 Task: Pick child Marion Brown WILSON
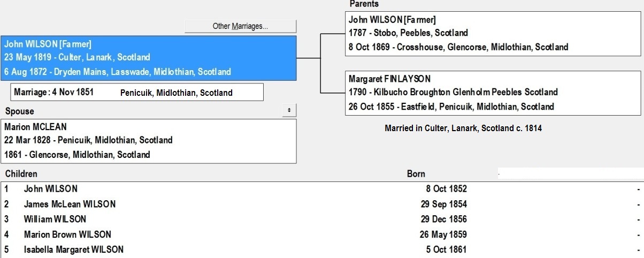67,234
